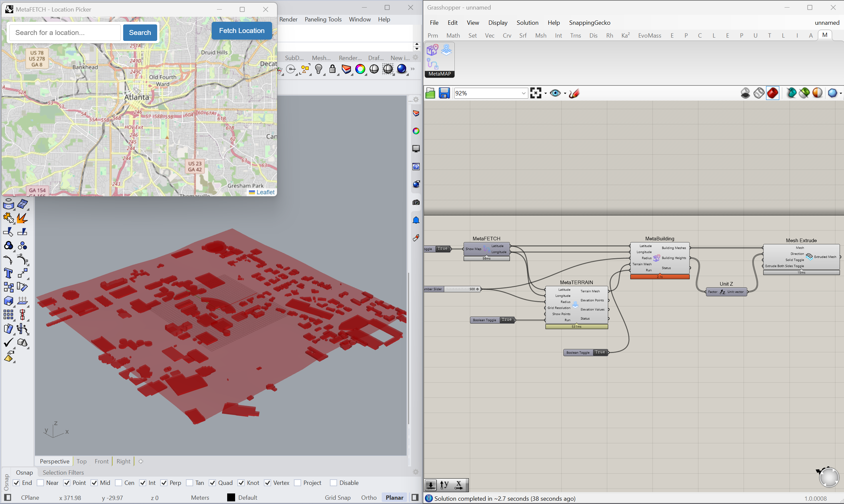Open the MetaFETCH Boolean Toggle set to True
This screenshot has height=504, width=844.
[x=442, y=249]
